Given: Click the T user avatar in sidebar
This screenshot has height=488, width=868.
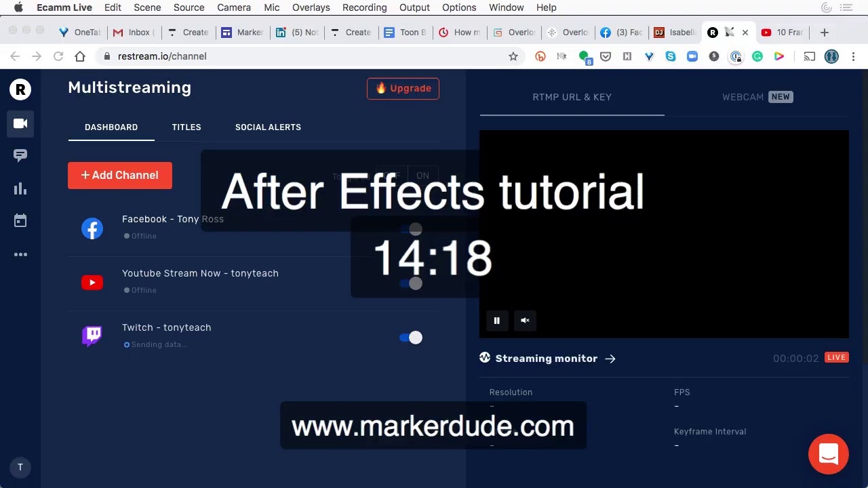Looking at the screenshot, I should (x=20, y=467).
